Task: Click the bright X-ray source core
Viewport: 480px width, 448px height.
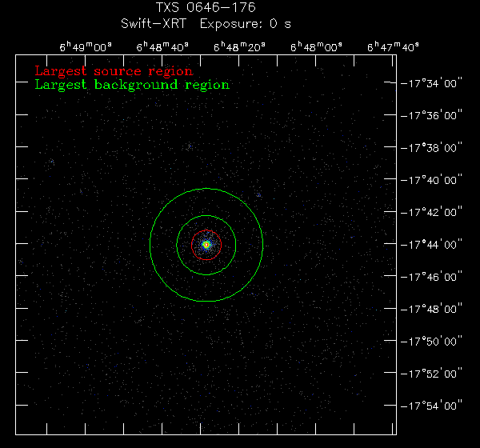Action: pos(206,245)
